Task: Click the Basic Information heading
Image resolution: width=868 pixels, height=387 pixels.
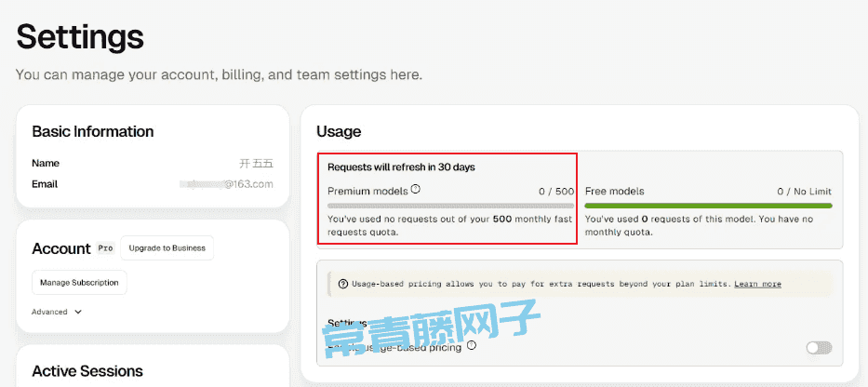Action: click(x=93, y=132)
